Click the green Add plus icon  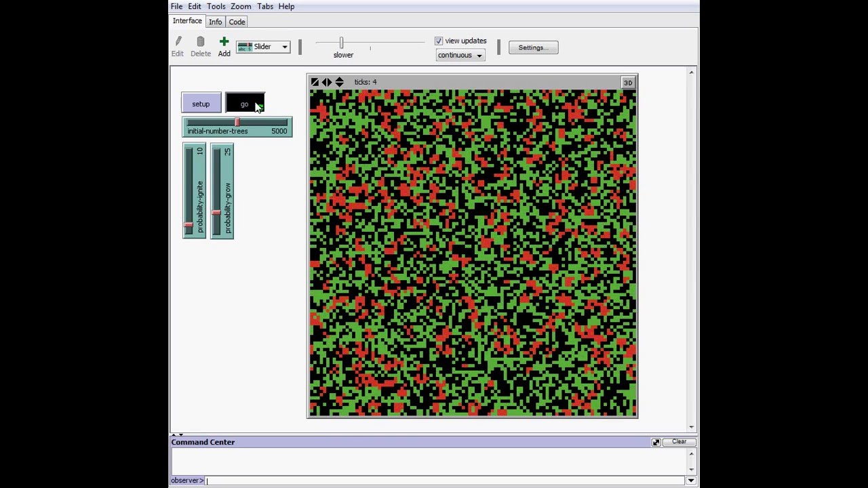(x=224, y=41)
